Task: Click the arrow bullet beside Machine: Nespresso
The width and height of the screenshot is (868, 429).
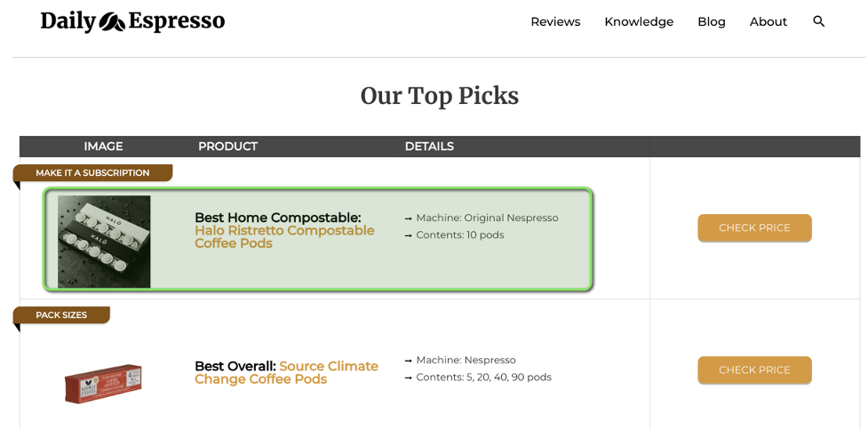Action: (409, 361)
